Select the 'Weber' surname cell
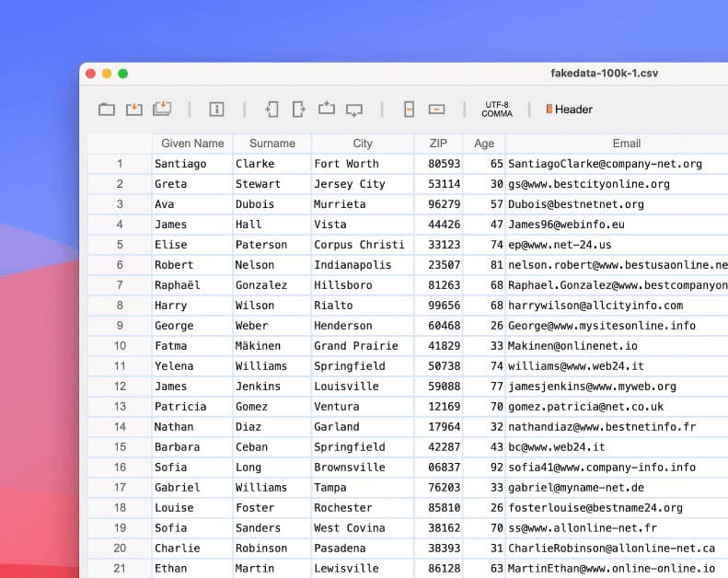 pos(272,326)
